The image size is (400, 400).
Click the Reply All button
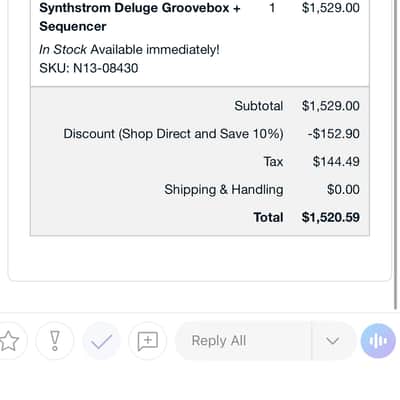coord(243,341)
